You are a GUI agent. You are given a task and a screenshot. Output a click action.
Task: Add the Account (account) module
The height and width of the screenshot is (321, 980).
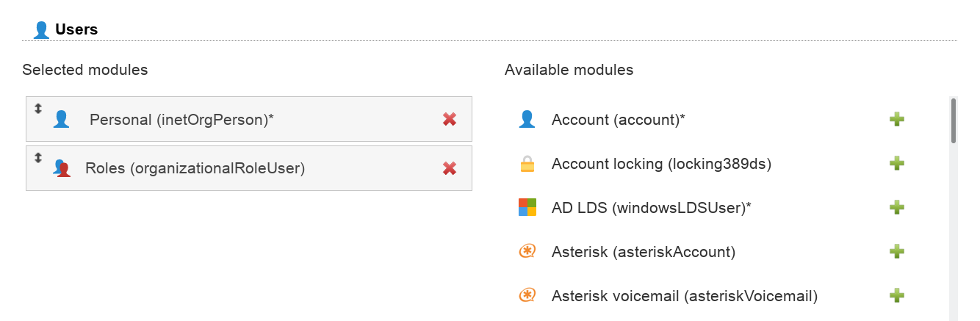tap(896, 119)
